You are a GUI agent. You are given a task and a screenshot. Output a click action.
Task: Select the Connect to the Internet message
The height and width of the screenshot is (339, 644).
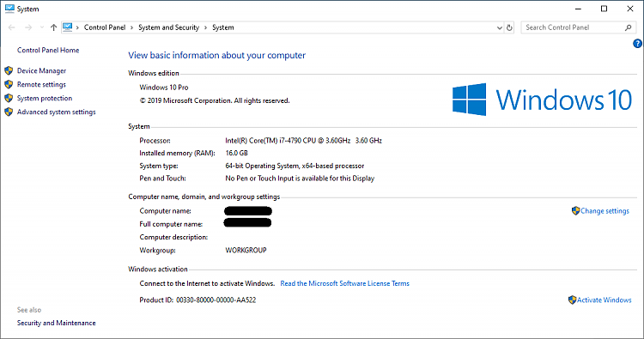pyautogui.click(x=207, y=283)
